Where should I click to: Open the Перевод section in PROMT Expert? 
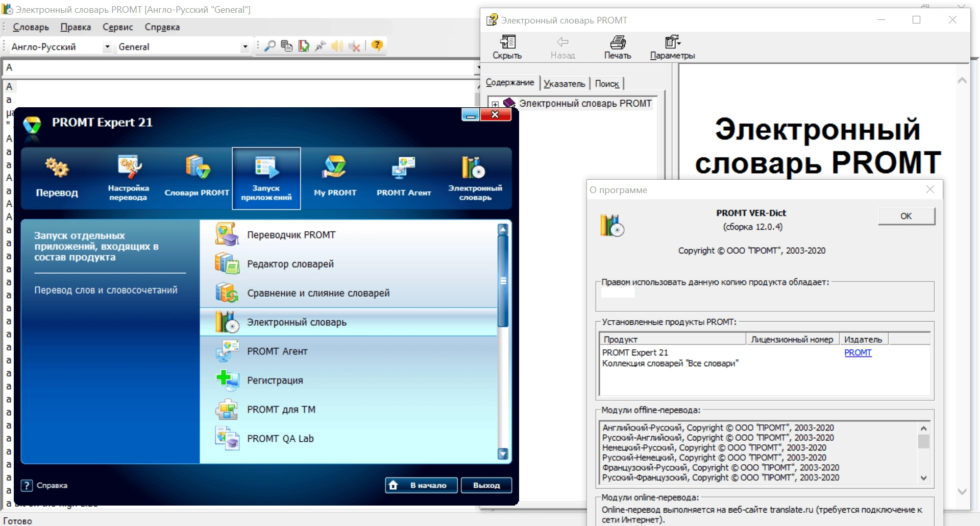[57, 178]
